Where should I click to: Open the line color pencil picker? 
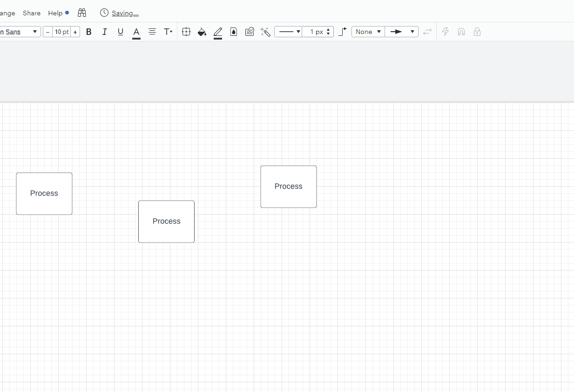(218, 32)
